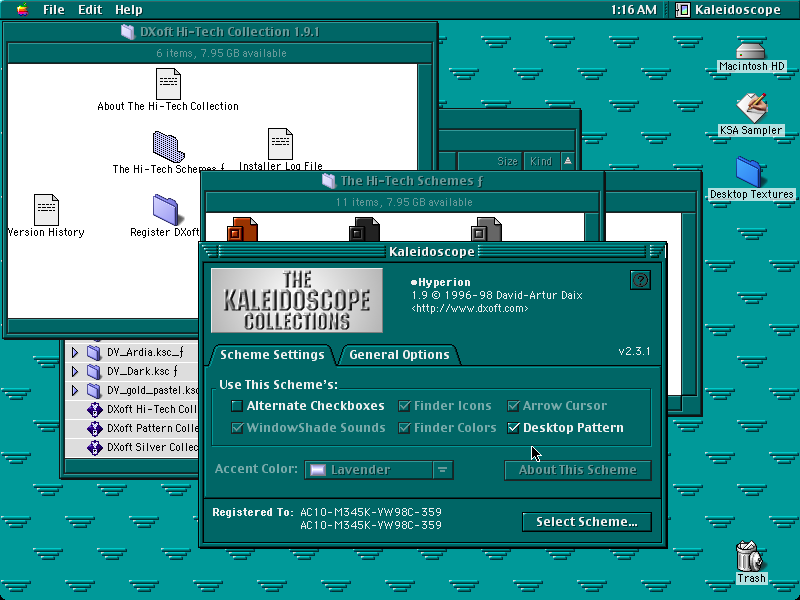Open the Help menu

[129, 10]
